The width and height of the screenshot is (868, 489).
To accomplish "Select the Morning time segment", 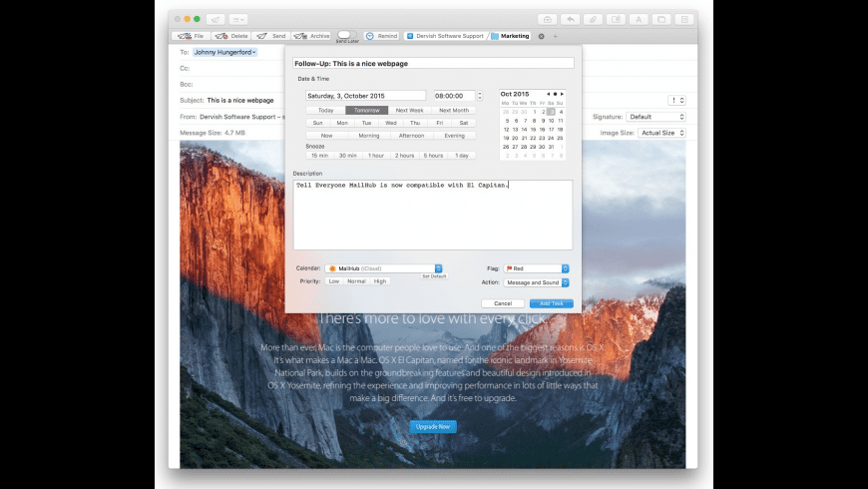I will tap(369, 136).
